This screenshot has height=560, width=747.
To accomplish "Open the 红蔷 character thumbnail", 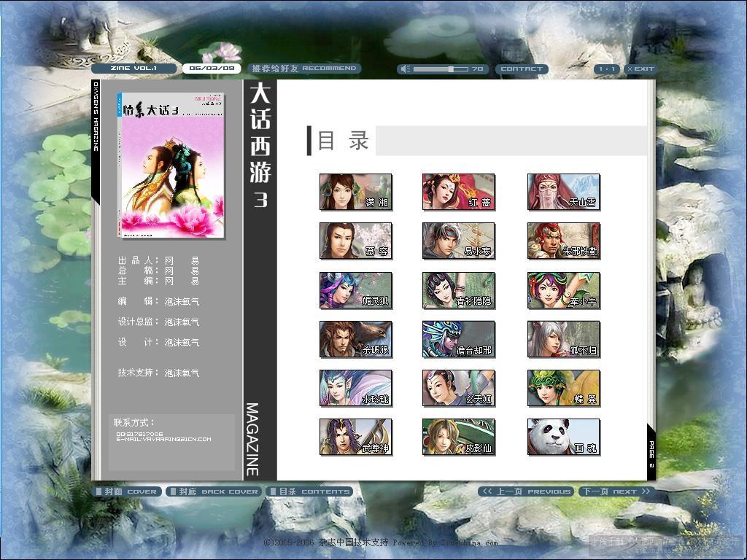I will (459, 192).
